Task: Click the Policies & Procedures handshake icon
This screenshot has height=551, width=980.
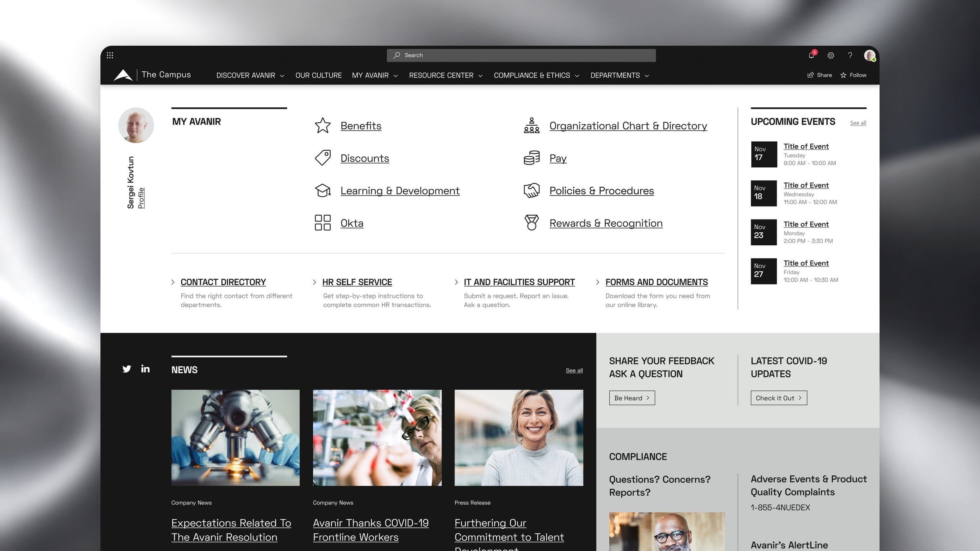Action: [532, 190]
